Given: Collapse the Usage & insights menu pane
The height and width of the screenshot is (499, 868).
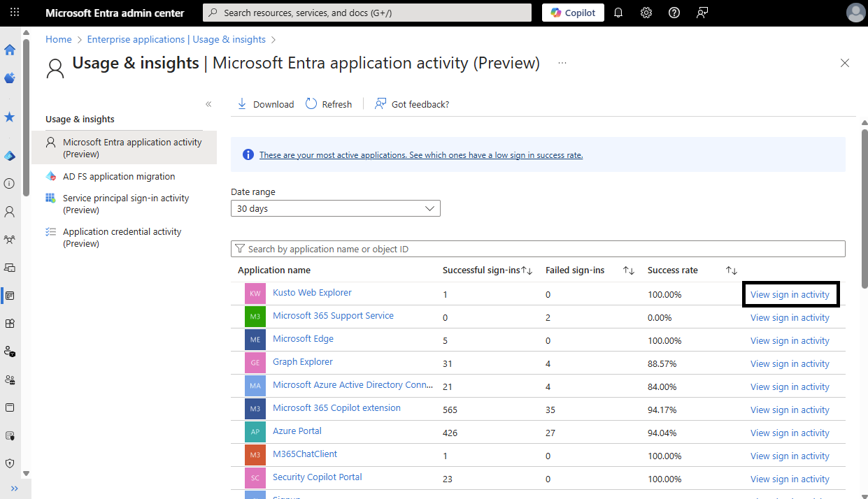Looking at the screenshot, I should click(x=208, y=104).
